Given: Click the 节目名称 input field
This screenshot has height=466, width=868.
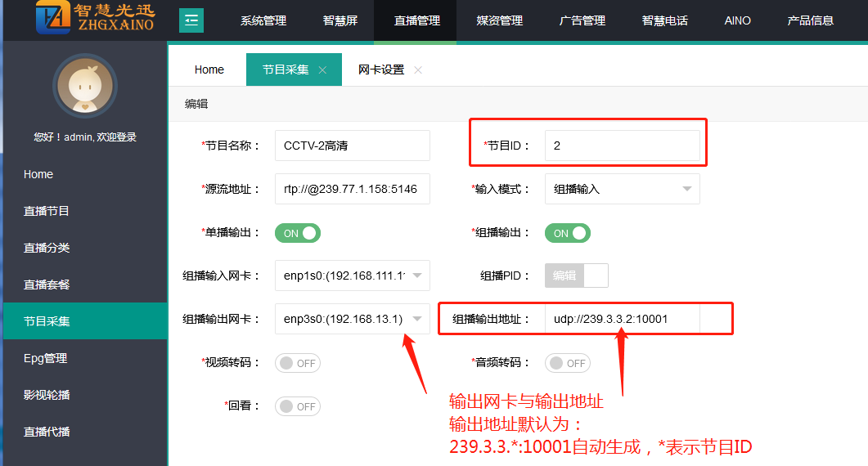Looking at the screenshot, I should click(352, 146).
